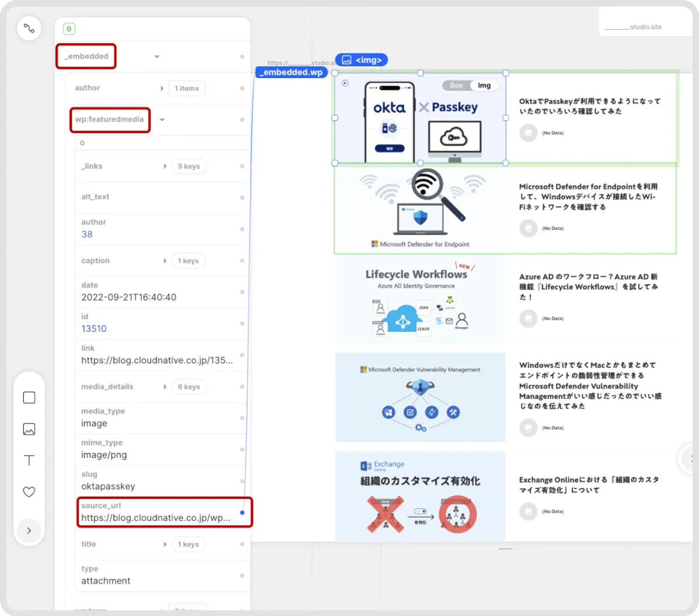The image size is (699, 616).
Task: Select the Box tool in left toolbar
Action: (x=29, y=398)
